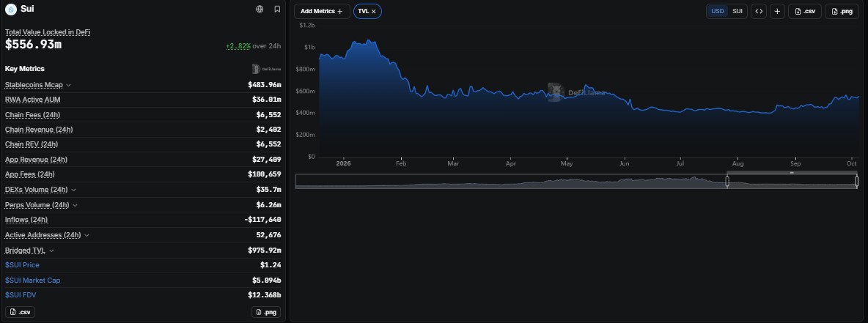The width and height of the screenshot is (868, 323).
Task: Save key metrics as .png
Action: coord(266,312)
